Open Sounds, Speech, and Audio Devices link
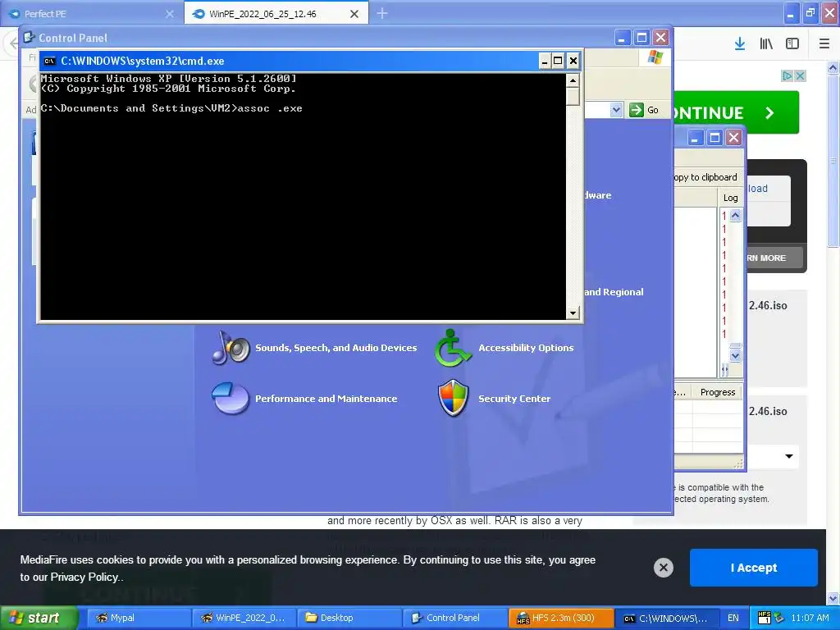 tap(336, 348)
